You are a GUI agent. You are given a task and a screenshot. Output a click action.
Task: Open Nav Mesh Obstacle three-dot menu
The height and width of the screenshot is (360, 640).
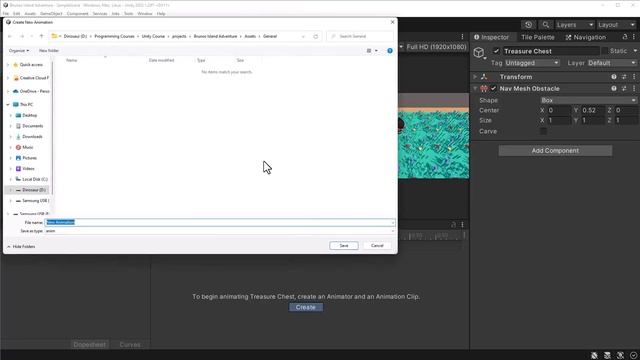click(634, 89)
